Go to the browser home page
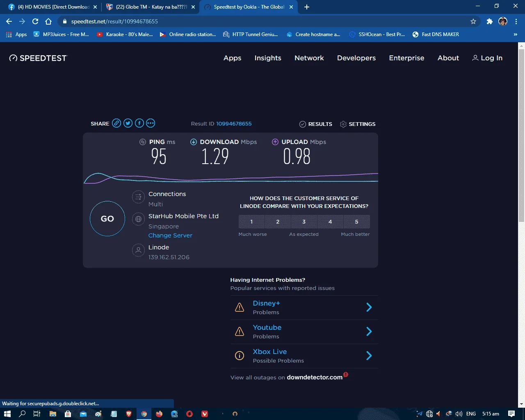Image resolution: width=525 pixels, height=420 pixels. pyautogui.click(x=48, y=21)
